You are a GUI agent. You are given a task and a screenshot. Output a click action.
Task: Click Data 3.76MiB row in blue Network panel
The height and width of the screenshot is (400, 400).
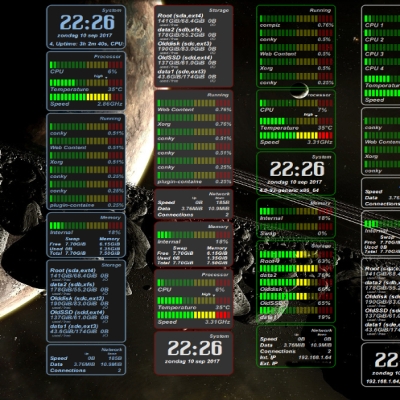86,364
